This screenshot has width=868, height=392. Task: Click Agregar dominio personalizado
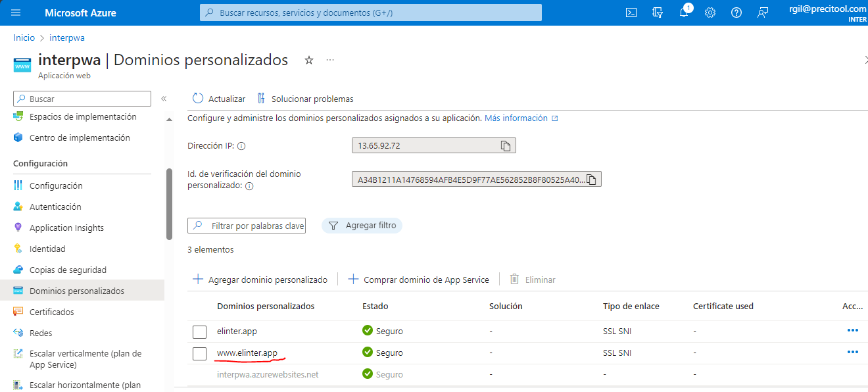point(260,280)
